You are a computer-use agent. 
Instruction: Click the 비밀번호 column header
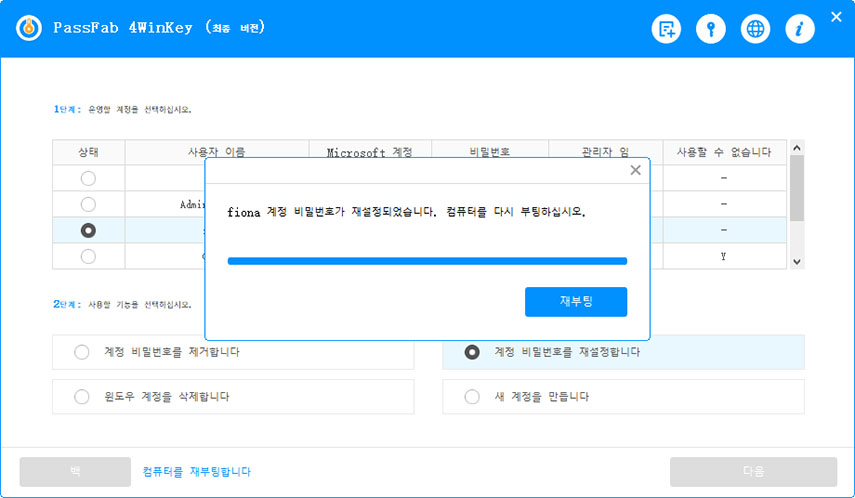click(490, 152)
